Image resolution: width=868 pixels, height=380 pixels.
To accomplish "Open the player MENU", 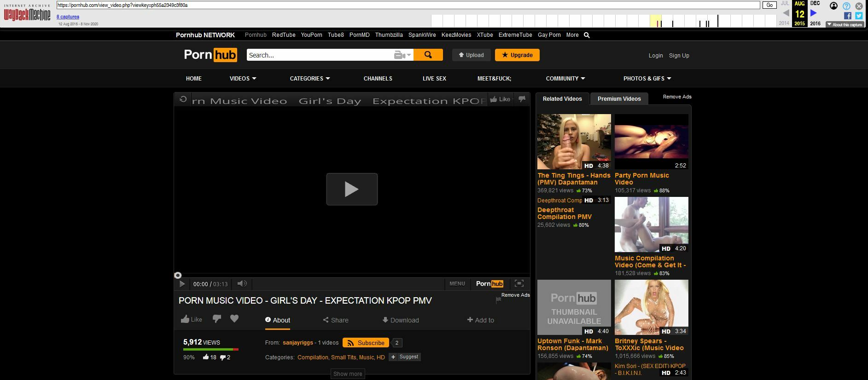I will [x=457, y=284].
